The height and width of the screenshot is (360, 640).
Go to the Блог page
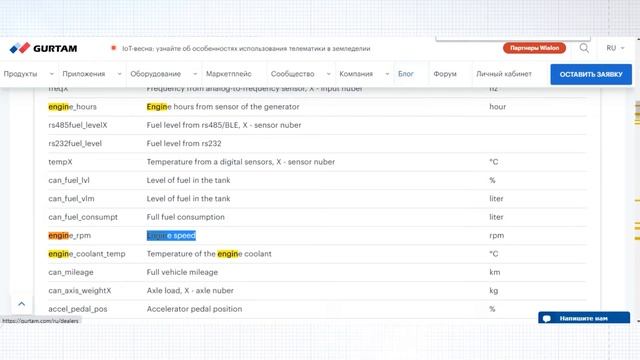click(406, 74)
